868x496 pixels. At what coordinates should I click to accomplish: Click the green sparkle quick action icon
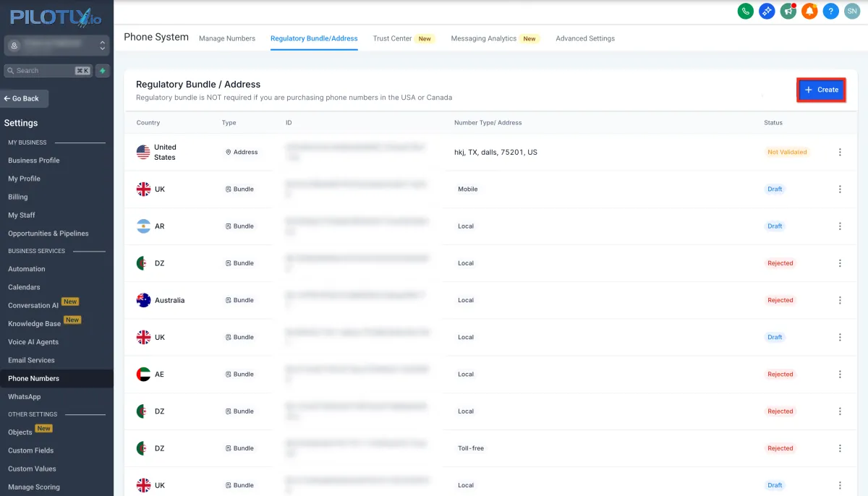pos(103,71)
